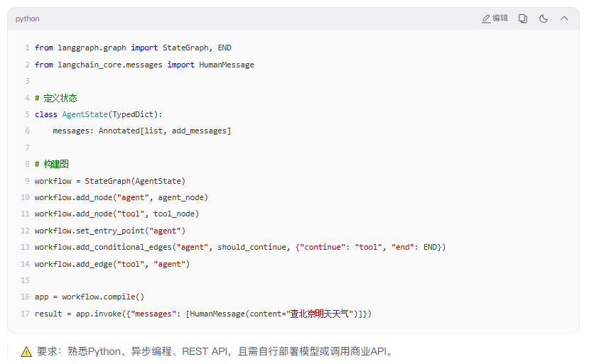The image size is (589, 364).
Task: Click line number 17 in the gutter
Action: click(25, 314)
